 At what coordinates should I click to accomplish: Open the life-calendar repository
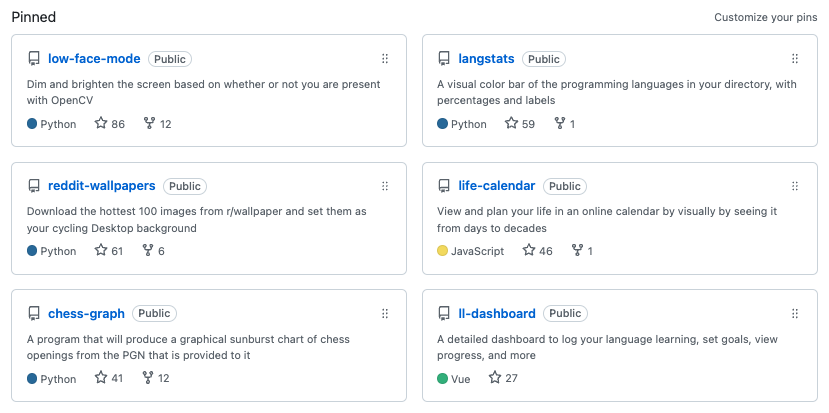[496, 186]
